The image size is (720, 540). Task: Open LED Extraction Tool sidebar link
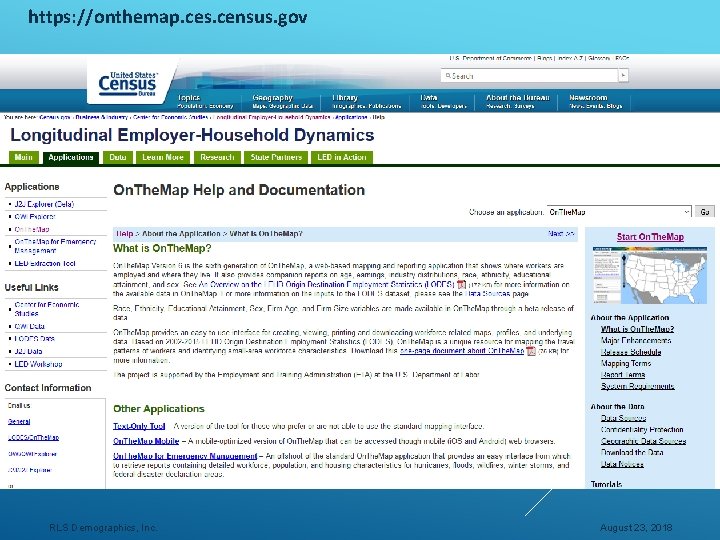pos(45,264)
